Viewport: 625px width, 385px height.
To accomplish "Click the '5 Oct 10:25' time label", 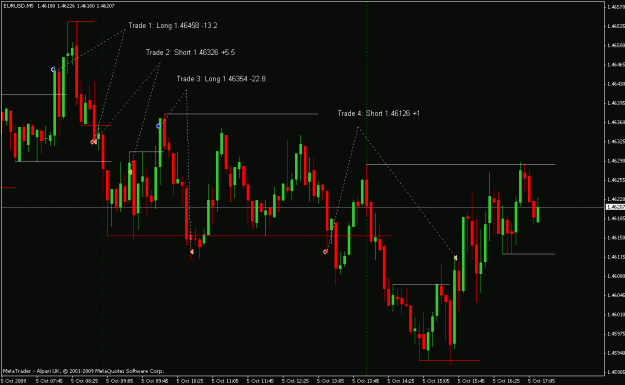I will 190,381.
